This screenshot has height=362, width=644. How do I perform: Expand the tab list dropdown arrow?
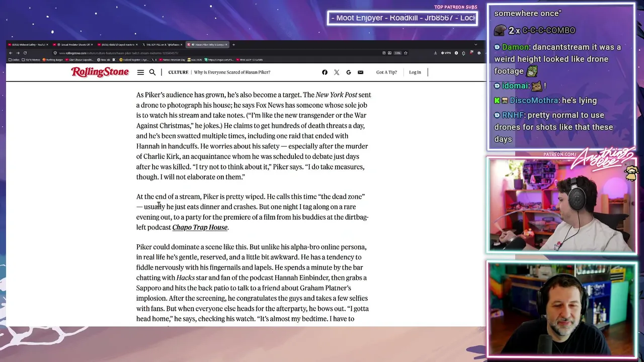pos(475,45)
